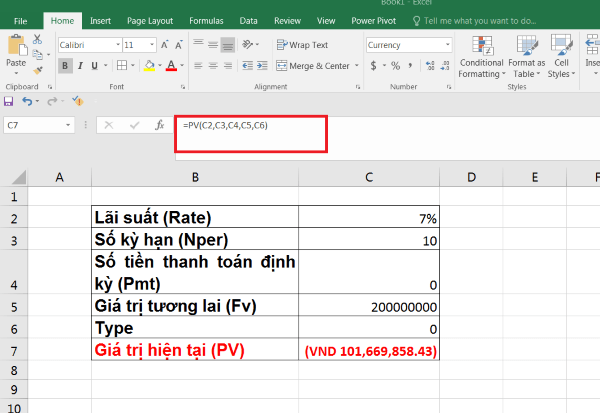Apply yellow fill color bucket

click(x=149, y=66)
